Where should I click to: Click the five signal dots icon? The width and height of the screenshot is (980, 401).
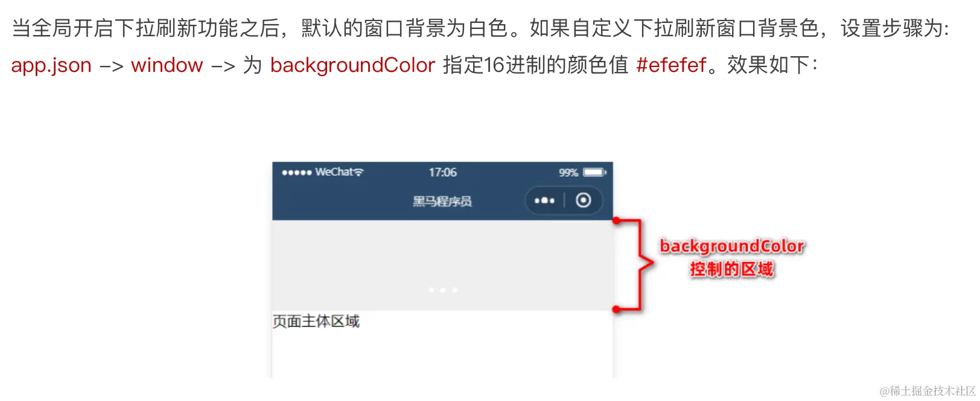(x=297, y=173)
